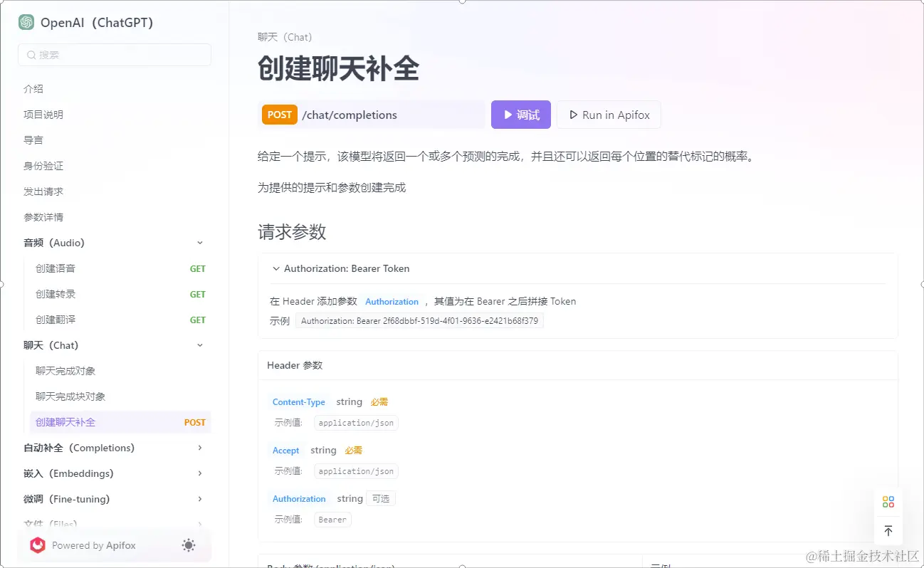Image resolution: width=924 pixels, height=568 pixels.
Task: Expand the 自动补全 (Completions) chevron
Action: (x=200, y=448)
